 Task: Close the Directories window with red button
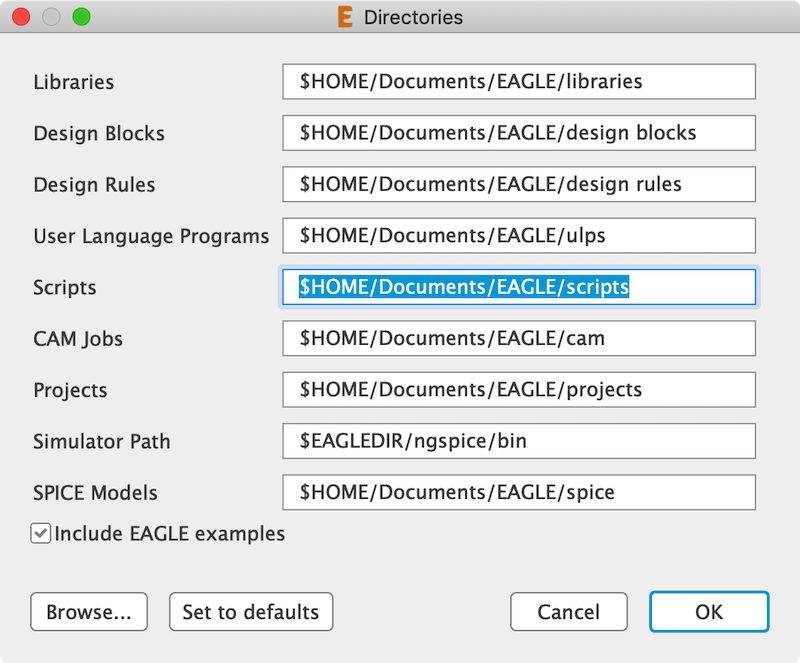(x=21, y=17)
